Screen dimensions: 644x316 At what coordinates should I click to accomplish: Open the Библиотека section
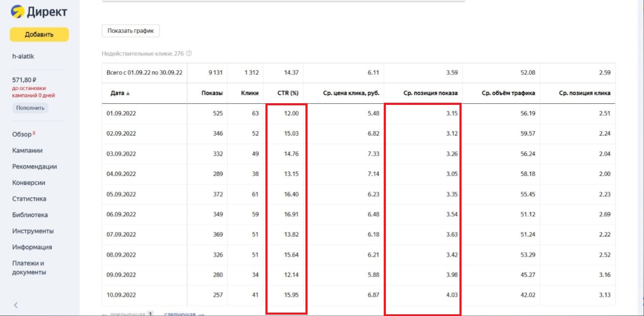tap(30, 215)
